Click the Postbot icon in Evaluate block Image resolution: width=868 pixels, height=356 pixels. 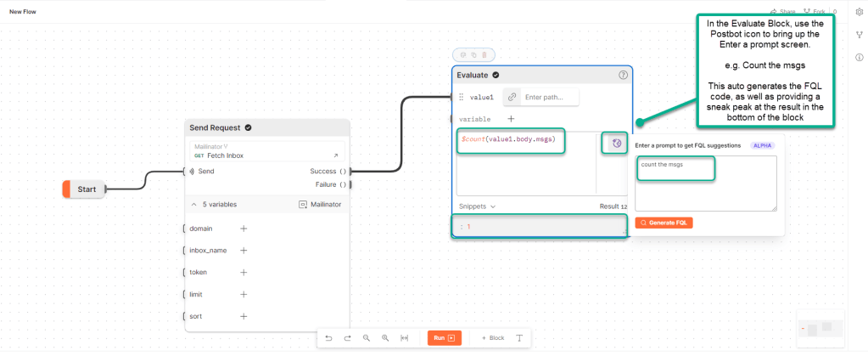[617, 144]
